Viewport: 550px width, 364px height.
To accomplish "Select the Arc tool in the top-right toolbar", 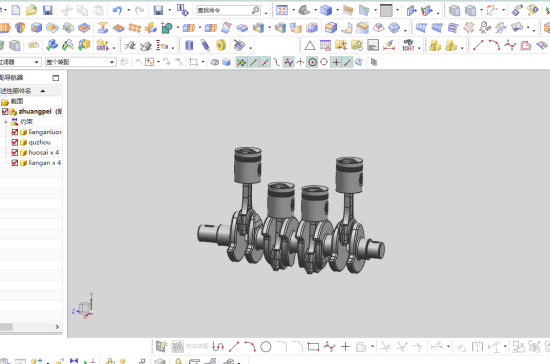I will [494, 45].
